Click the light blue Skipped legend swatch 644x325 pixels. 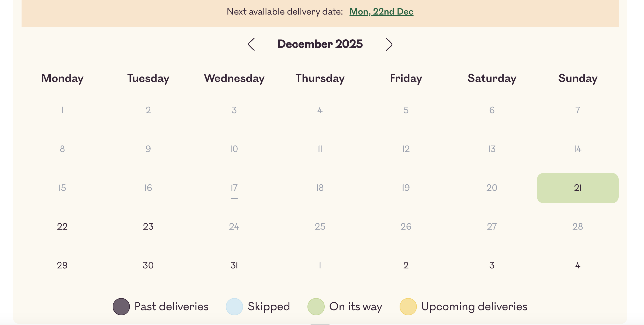click(x=234, y=307)
